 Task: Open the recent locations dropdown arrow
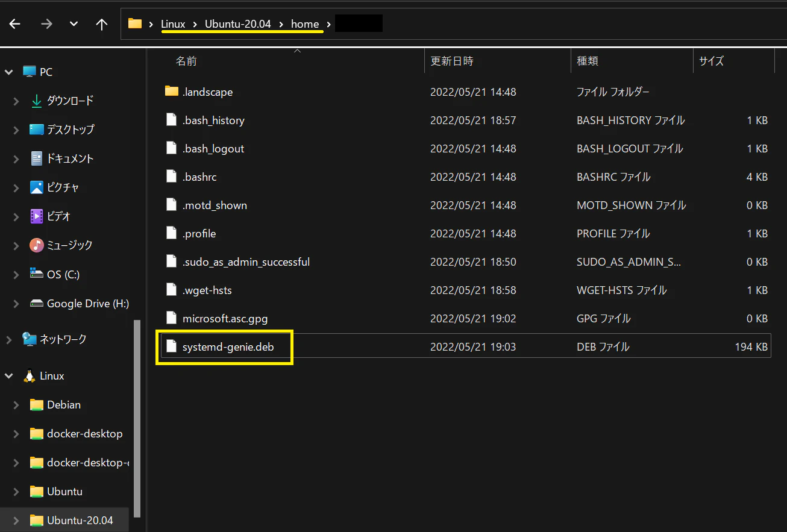coord(74,24)
